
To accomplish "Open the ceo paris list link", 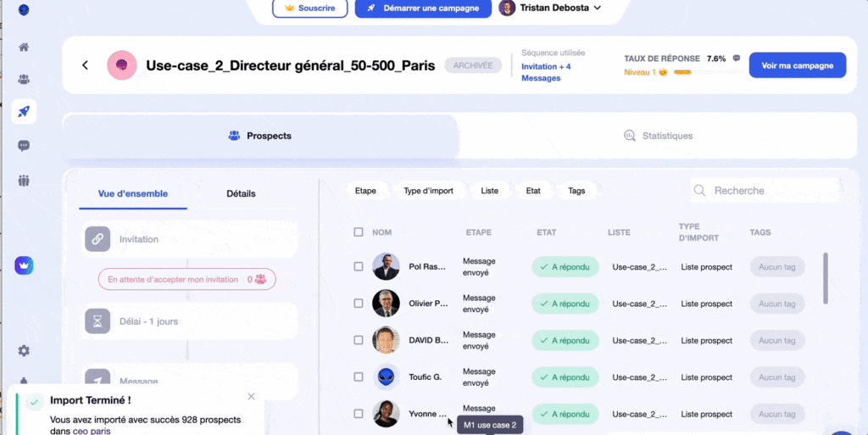I will [92, 431].
